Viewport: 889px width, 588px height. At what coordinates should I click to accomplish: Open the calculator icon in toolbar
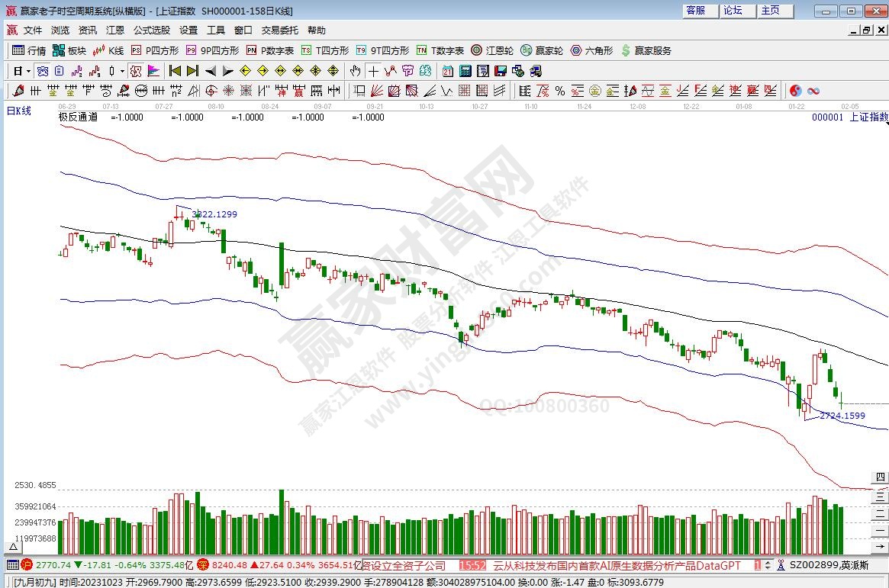(x=465, y=71)
